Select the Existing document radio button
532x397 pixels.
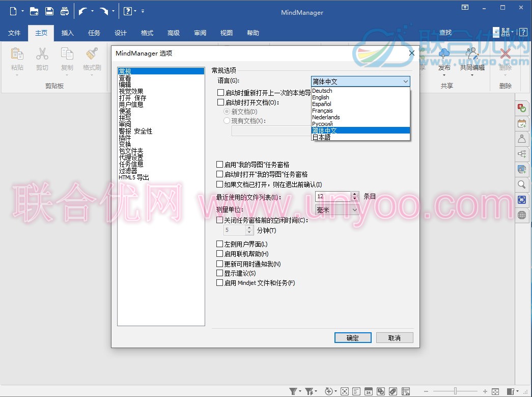tap(227, 121)
